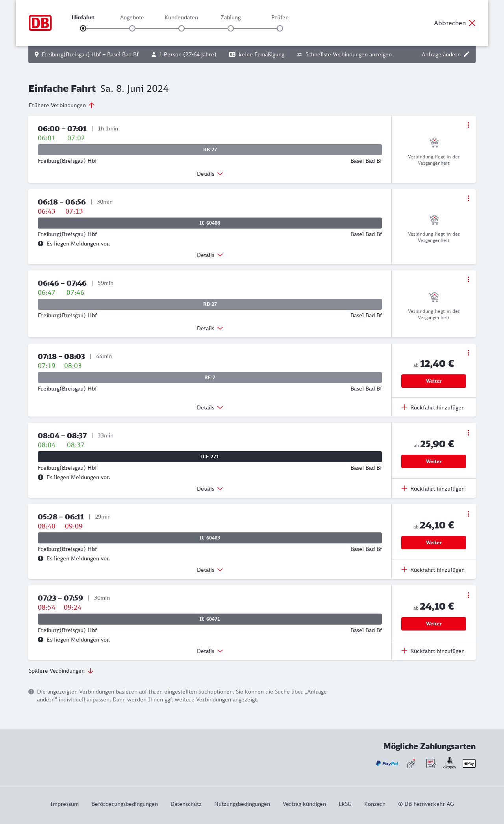Image resolution: width=504 pixels, height=824 pixels.
Task: Click plus icon to add return for IC 60471
Action: [x=404, y=651]
